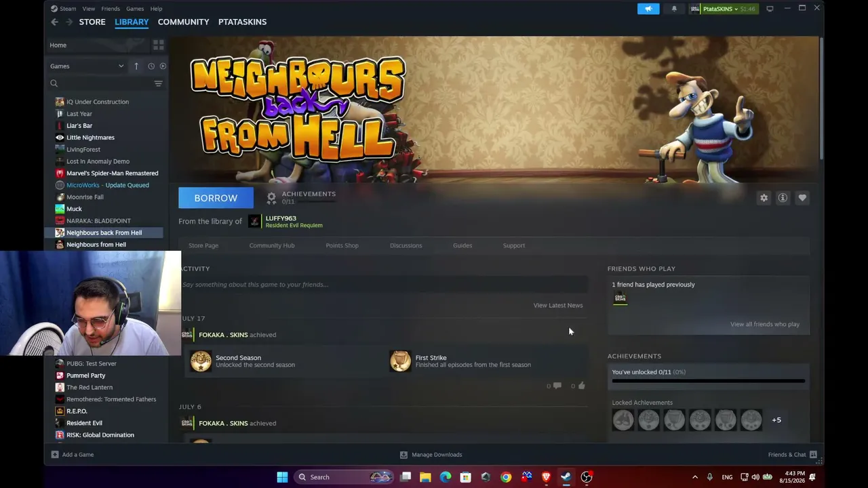
Task: Open the Points Shop link
Action: [x=342, y=245]
